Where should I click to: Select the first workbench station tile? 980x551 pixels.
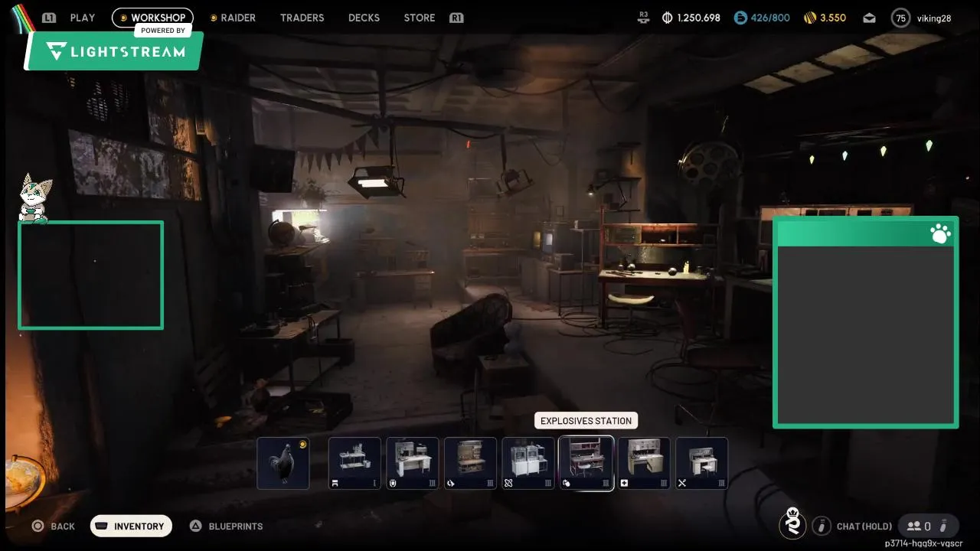coord(354,463)
